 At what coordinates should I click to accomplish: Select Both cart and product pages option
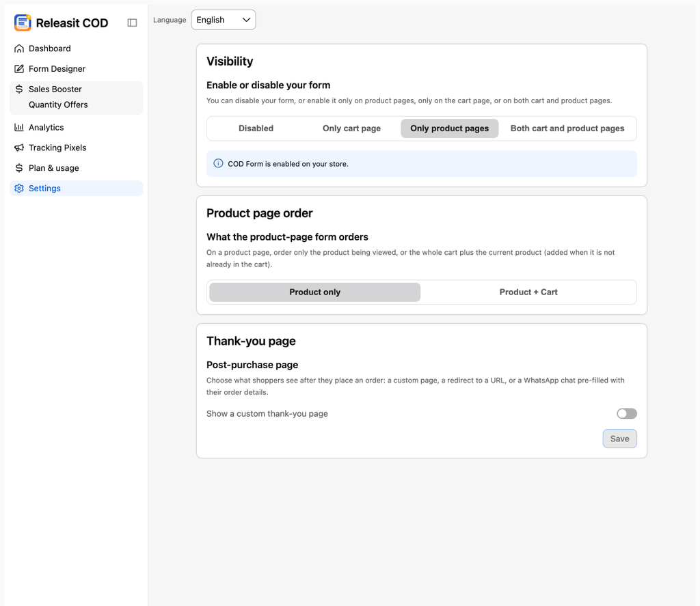coord(567,128)
